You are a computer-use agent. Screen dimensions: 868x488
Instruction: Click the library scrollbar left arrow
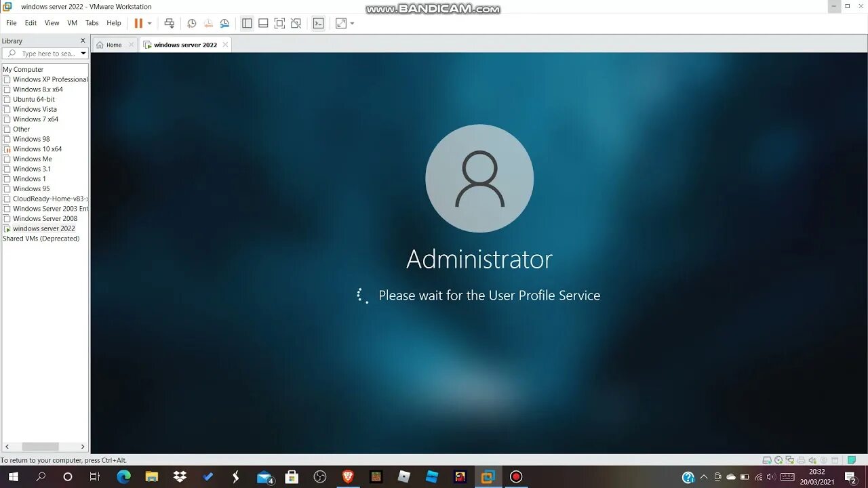click(x=7, y=447)
